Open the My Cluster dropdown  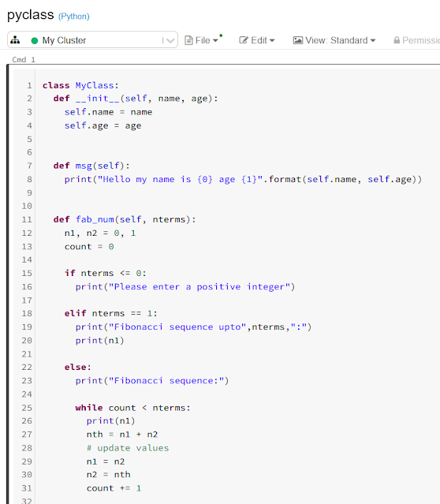pos(92,40)
